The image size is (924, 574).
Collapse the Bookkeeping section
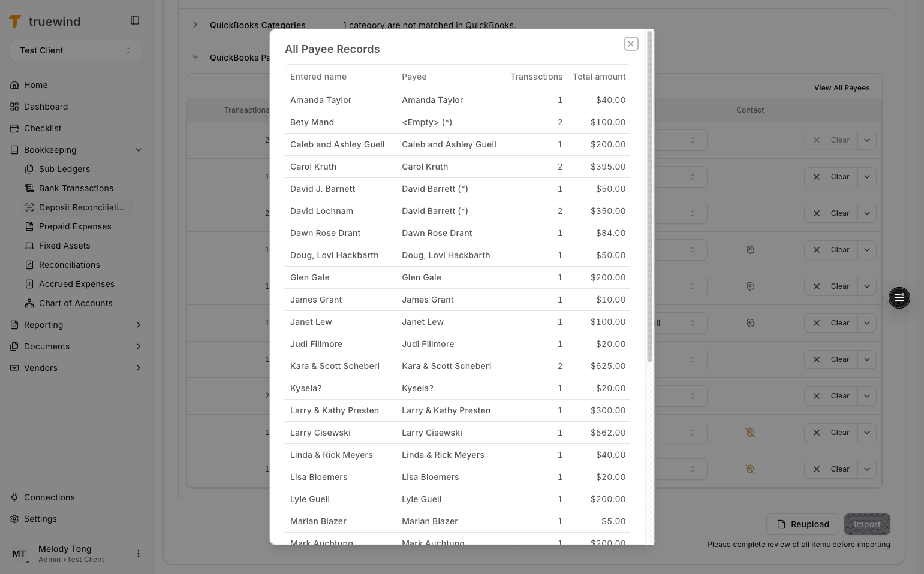[x=139, y=150]
